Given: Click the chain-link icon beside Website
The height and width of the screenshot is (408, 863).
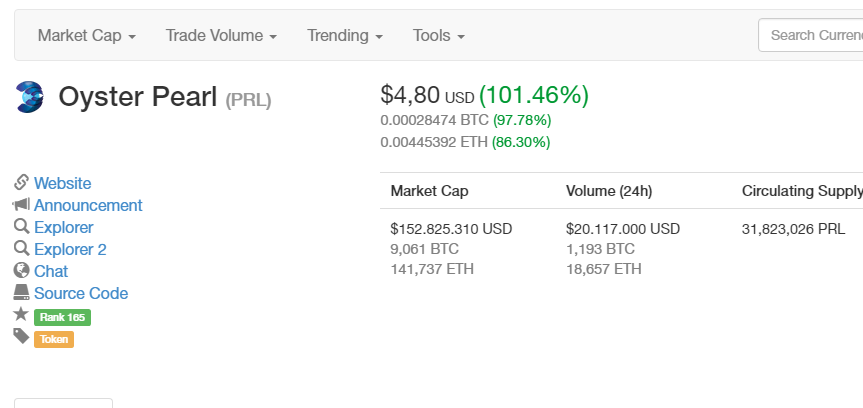Looking at the screenshot, I should [21, 183].
